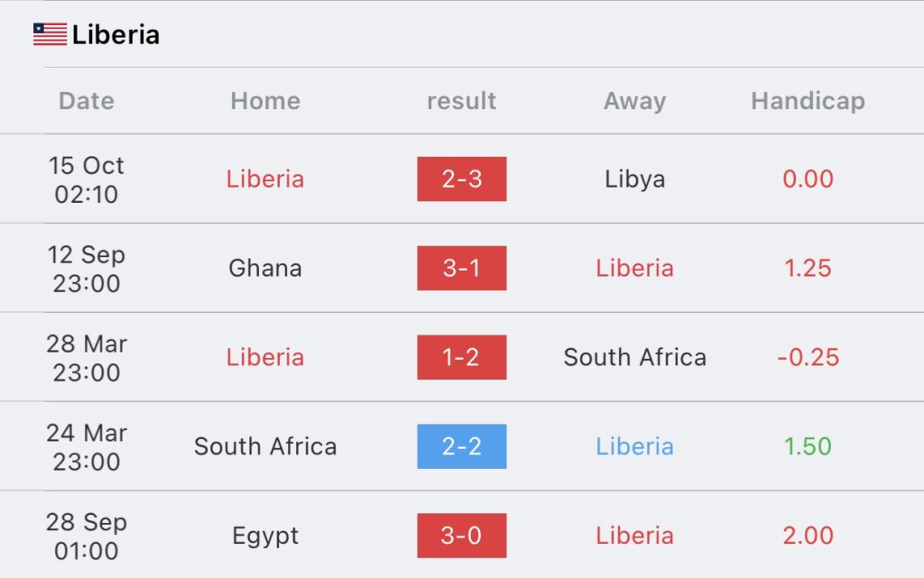Image resolution: width=924 pixels, height=578 pixels.
Task: Click the Libya away team name
Action: (634, 179)
